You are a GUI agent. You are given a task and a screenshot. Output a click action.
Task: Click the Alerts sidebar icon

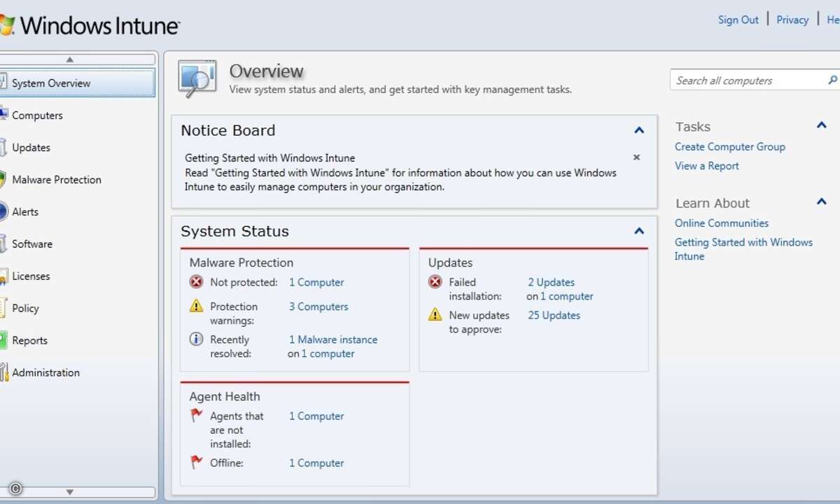[x=3, y=211]
